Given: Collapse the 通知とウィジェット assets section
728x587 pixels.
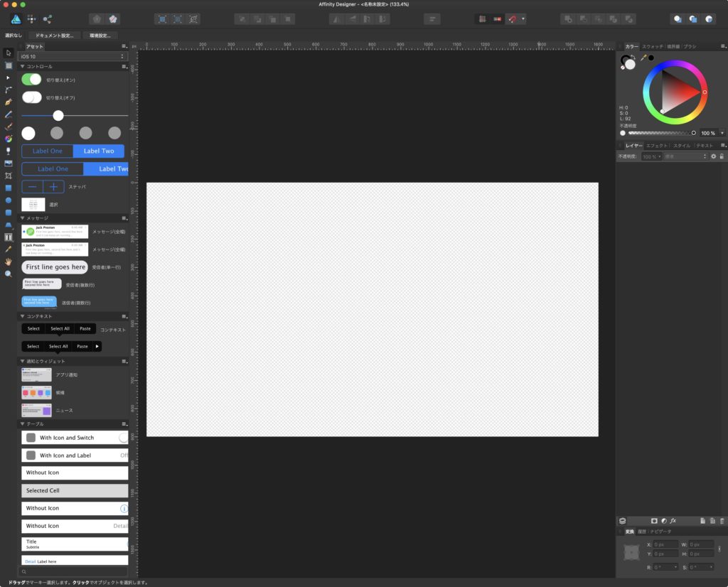Looking at the screenshot, I should pyautogui.click(x=22, y=361).
